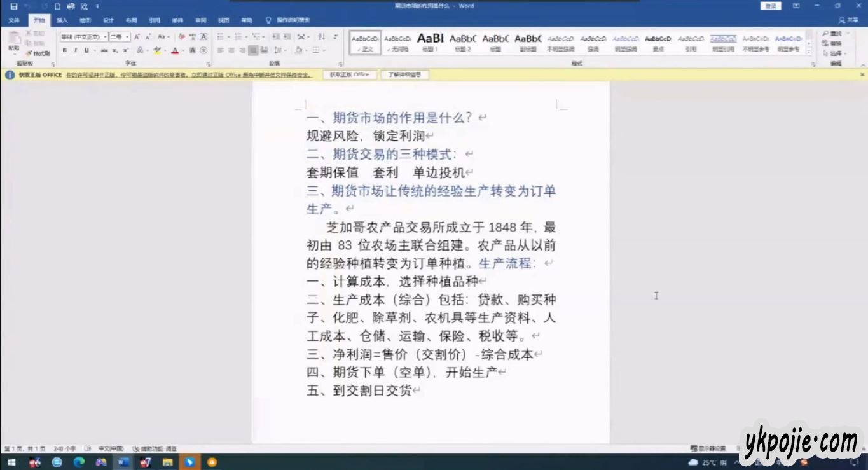The image size is (868, 470).
Task: Expand the styles gallery list
Action: point(809,52)
